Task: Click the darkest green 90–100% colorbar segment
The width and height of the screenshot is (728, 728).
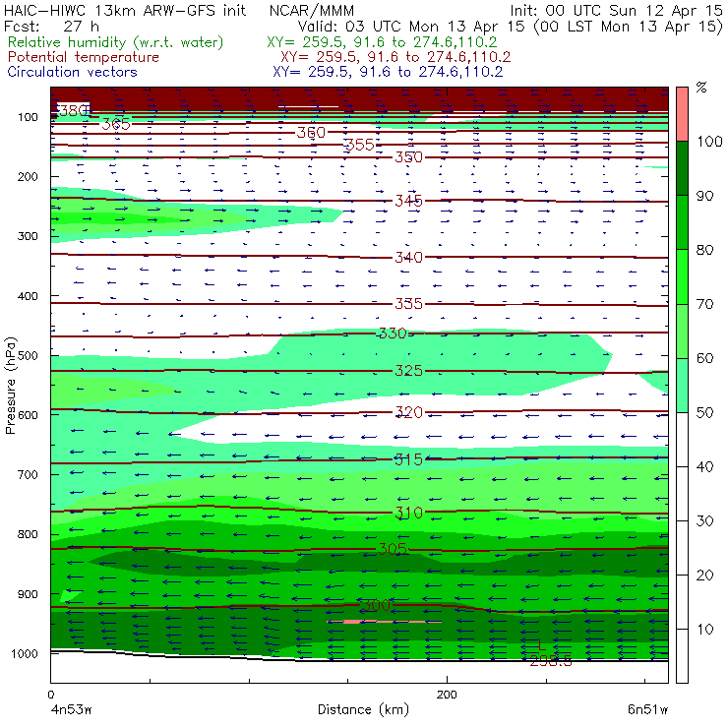Action: [682, 168]
